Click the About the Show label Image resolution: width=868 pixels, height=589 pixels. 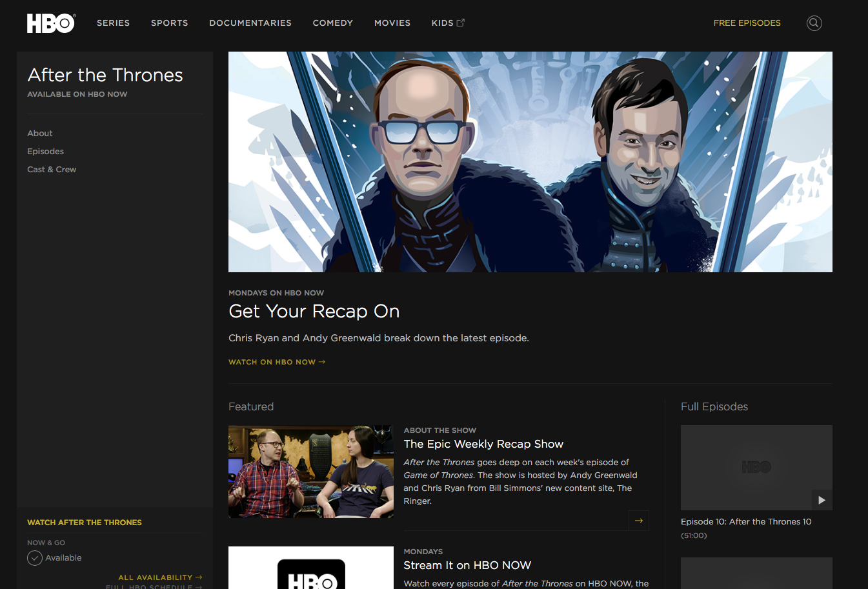[440, 430]
